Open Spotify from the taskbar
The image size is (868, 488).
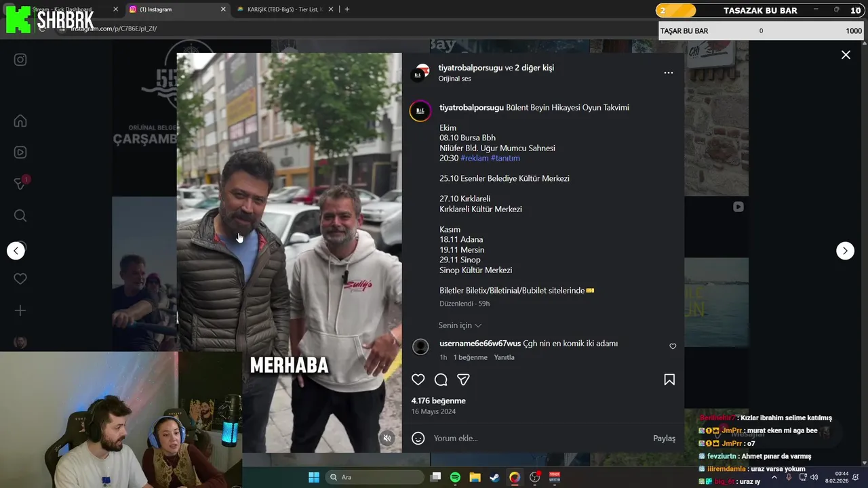[x=455, y=477]
